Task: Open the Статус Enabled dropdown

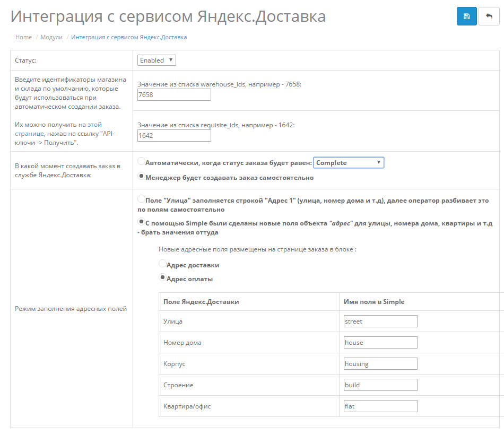Action: coord(157,60)
